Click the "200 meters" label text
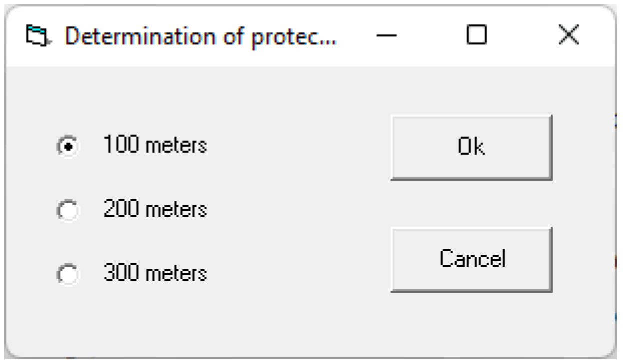The height and width of the screenshot is (364, 623). pos(155,209)
